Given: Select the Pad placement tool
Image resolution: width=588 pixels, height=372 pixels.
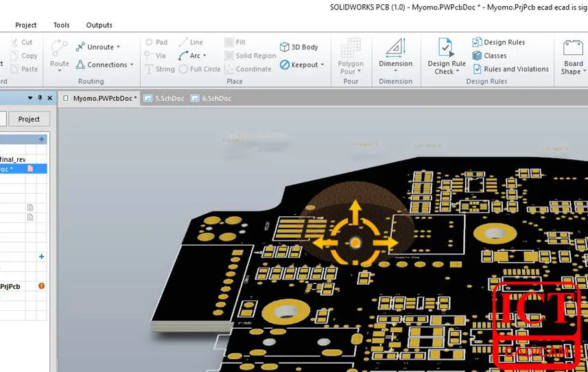Looking at the screenshot, I should tap(156, 42).
